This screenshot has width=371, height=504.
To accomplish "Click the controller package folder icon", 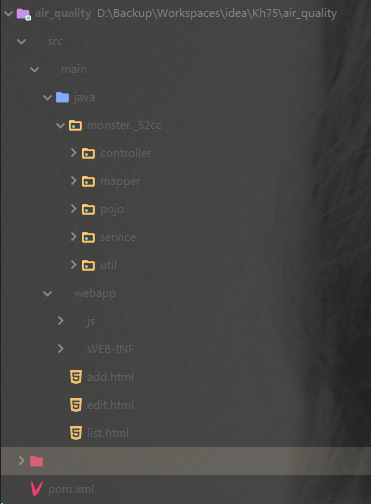I will 88,153.
